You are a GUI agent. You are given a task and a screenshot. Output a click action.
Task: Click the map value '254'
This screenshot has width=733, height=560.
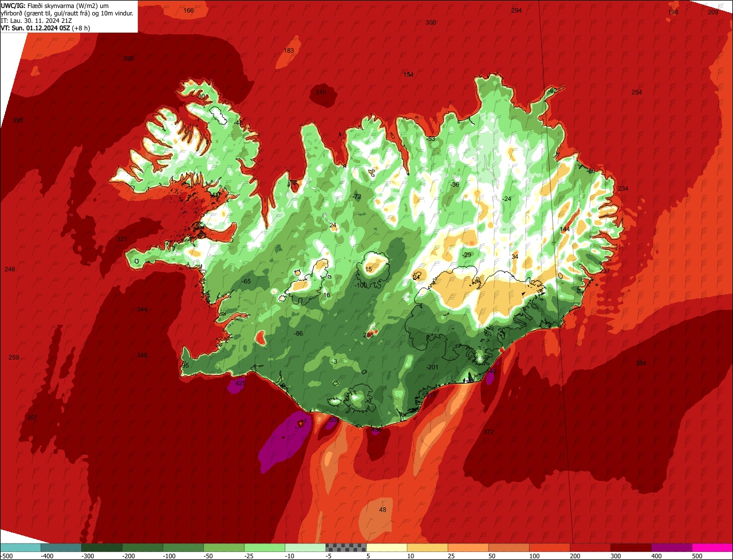tap(637, 92)
